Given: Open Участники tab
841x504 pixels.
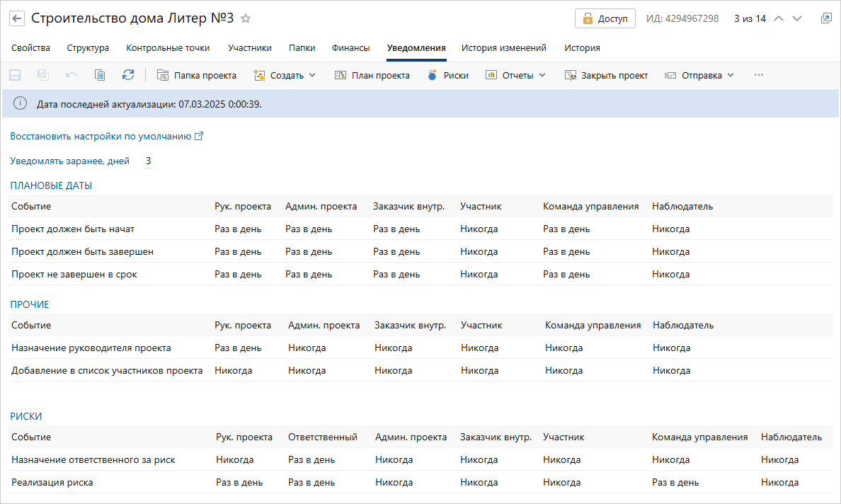Looking at the screenshot, I should click(250, 47).
